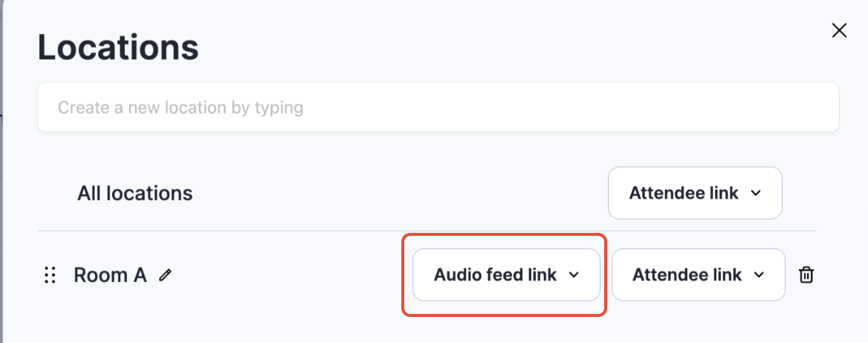Click 'Attendee link' text in All locations row

684,193
